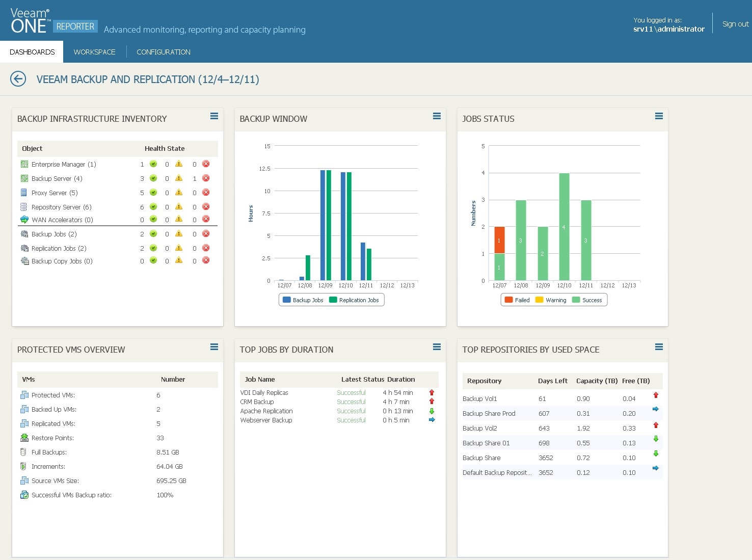This screenshot has height=560, width=752.
Task: Open Protected VMs Overview widget menu
Action: pyautogui.click(x=214, y=347)
